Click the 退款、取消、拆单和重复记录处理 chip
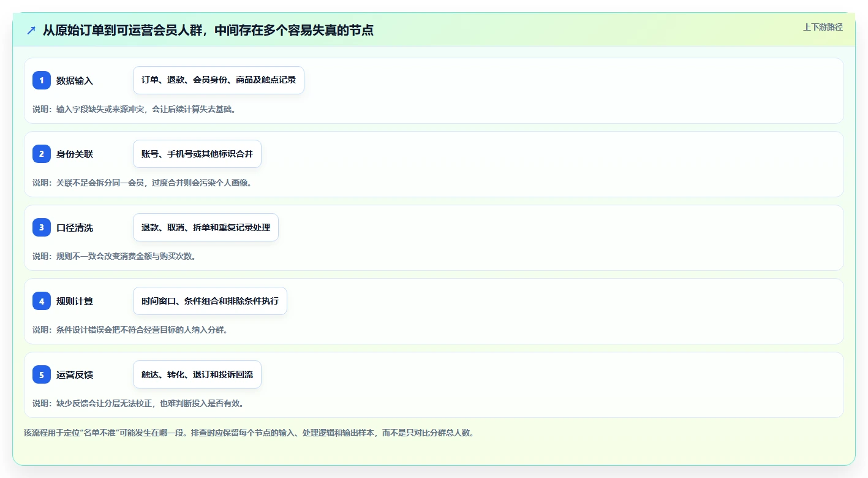This screenshot has width=868, height=478. (x=206, y=227)
